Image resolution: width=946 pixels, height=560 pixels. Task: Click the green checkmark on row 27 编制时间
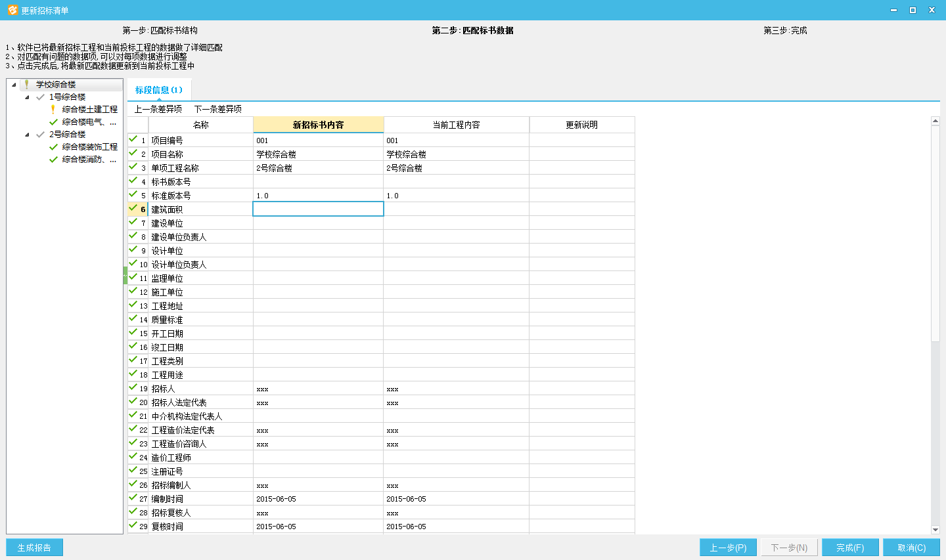133,498
